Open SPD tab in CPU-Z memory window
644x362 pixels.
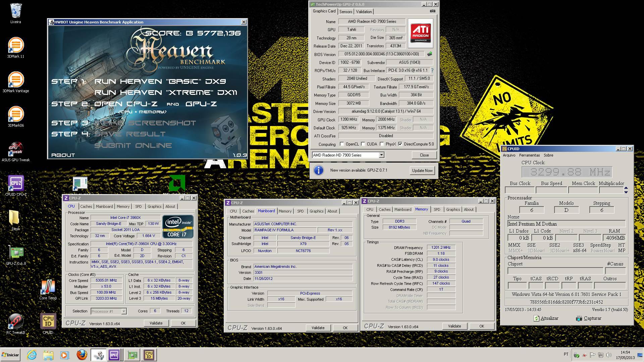[437, 209]
